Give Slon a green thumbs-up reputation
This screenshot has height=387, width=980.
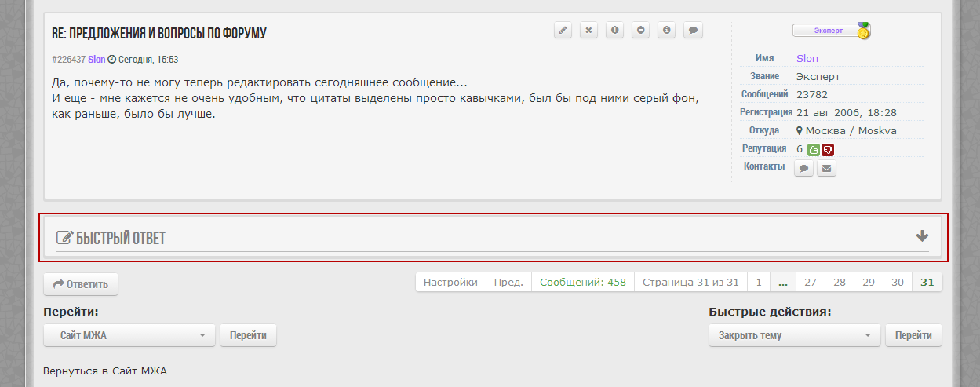813,150
